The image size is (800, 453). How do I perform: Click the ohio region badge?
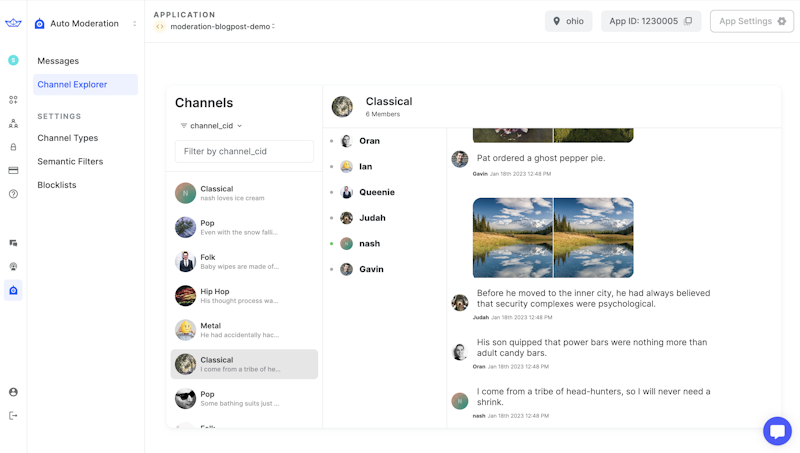(568, 21)
